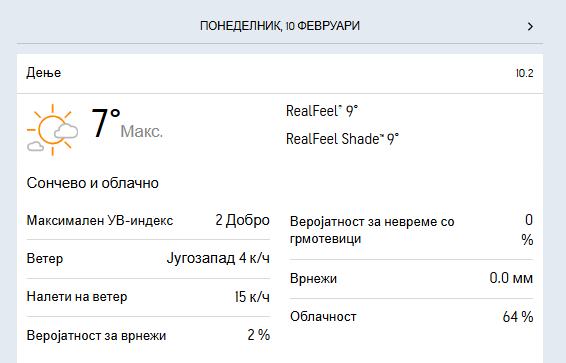
Task: Click the RealFeel 9° value
Action: tap(322, 111)
